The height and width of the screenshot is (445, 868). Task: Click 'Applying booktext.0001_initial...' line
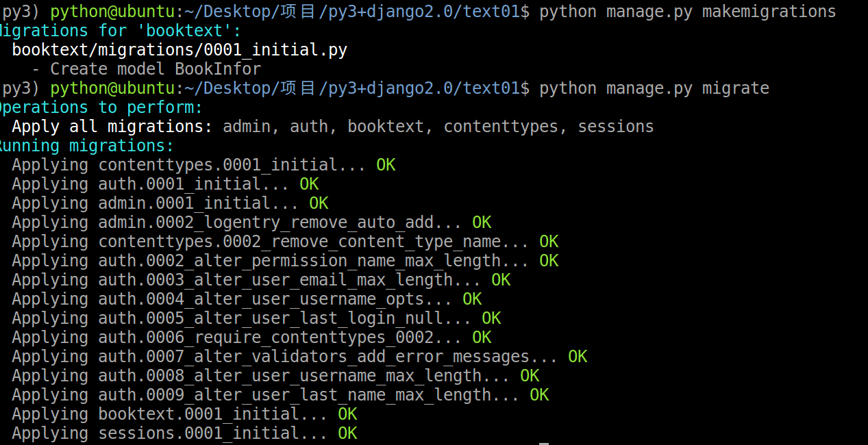(x=170, y=414)
